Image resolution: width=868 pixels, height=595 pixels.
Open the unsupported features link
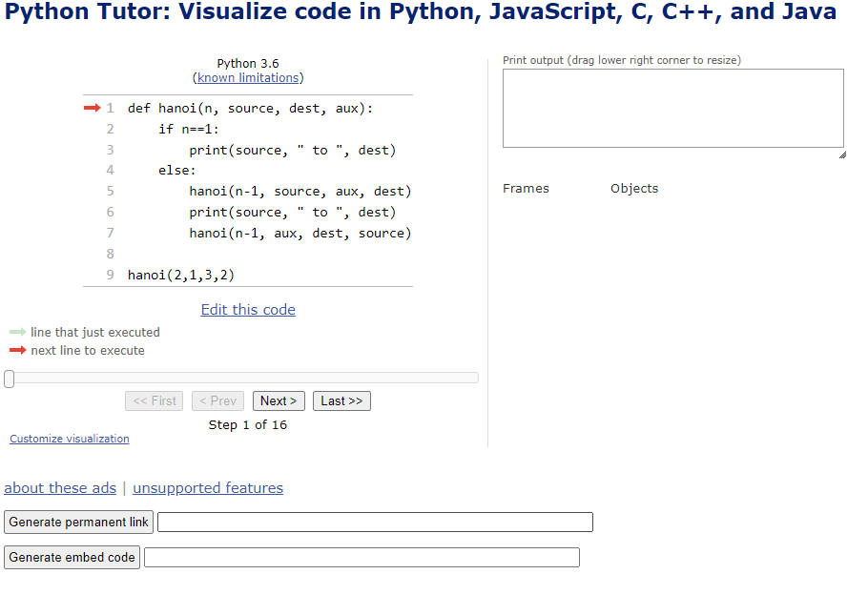pos(208,487)
